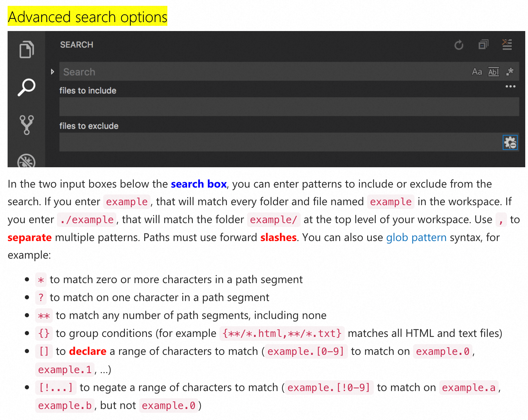Select the Search magnifier in activity bar
This screenshot has width=528, height=420.
pos(27,87)
